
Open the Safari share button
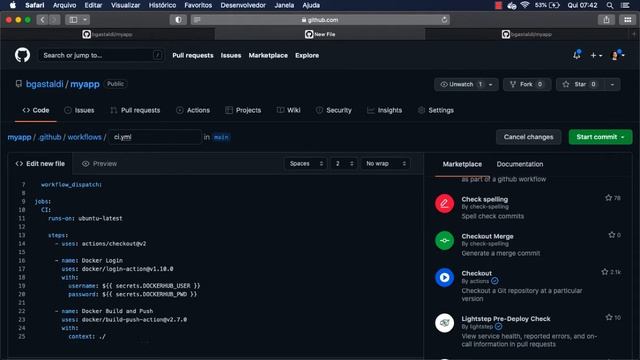(x=607, y=20)
